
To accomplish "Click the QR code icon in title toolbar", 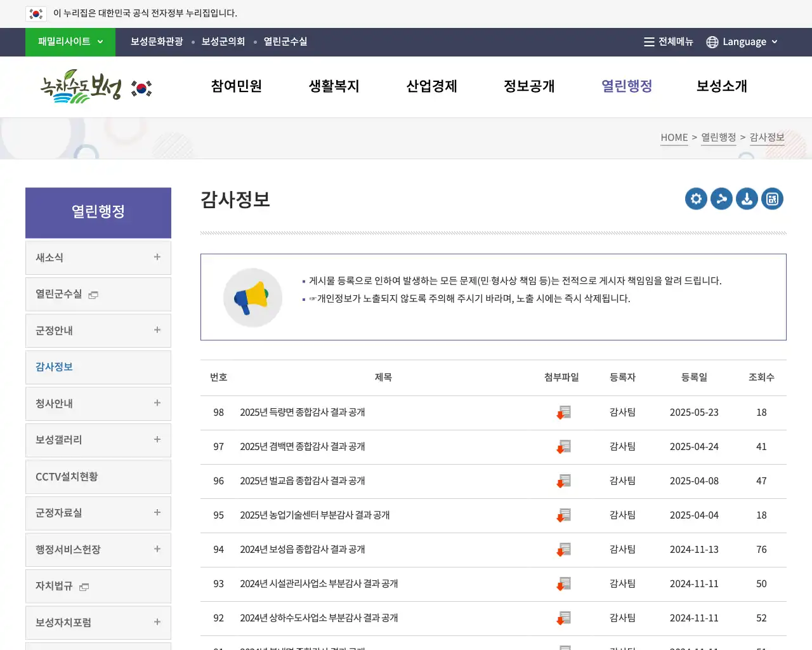I will 772,199.
